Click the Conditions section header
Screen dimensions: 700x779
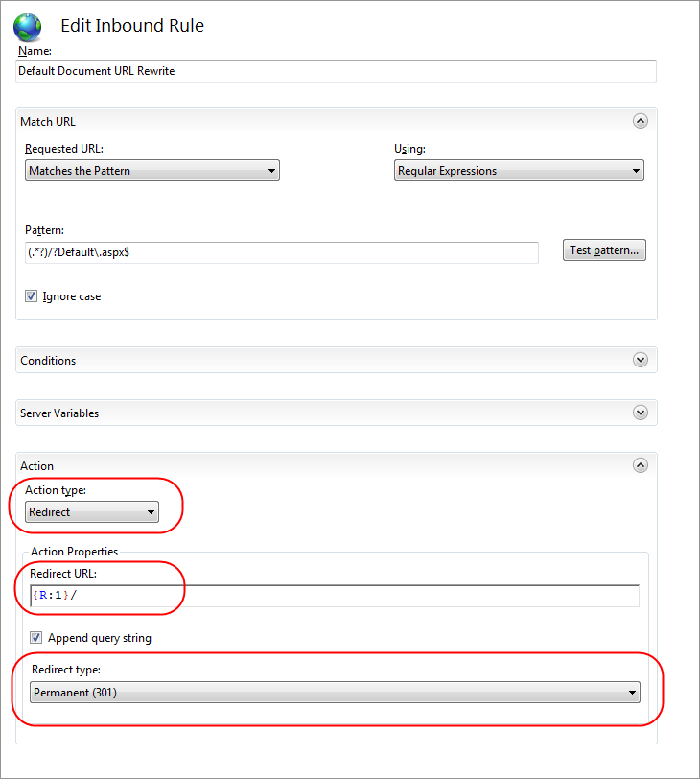337,360
